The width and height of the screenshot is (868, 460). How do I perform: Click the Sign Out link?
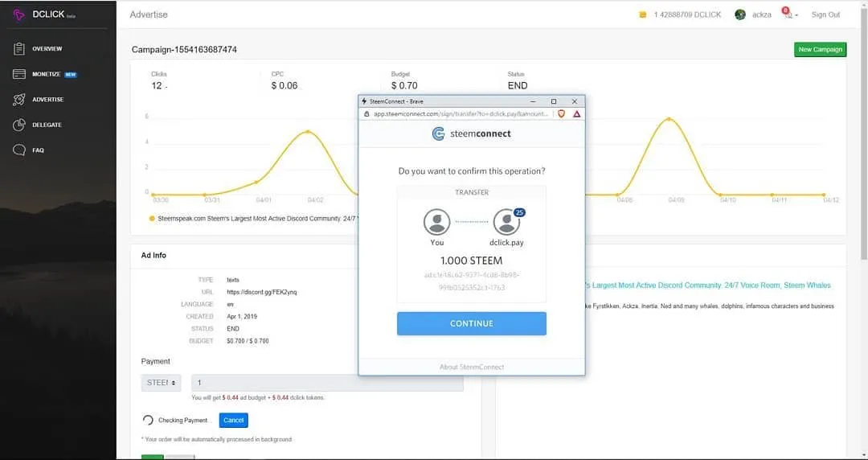825,15
